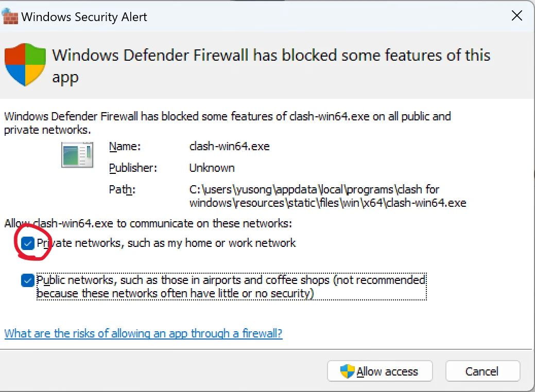The width and height of the screenshot is (535, 392).
Task: Close the Windows Security Alert dialog
Action: [x=516, y=16]
